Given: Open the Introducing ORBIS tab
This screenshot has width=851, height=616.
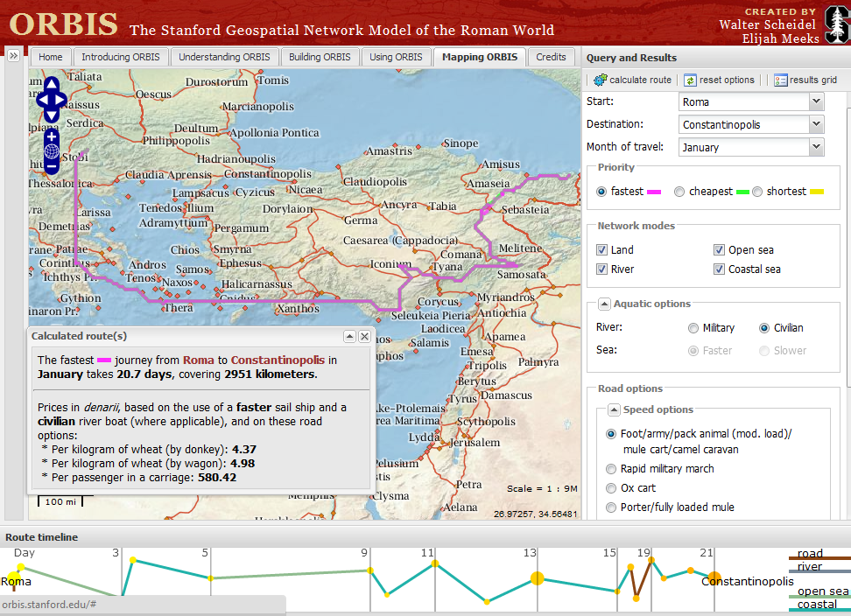Looking at the screenshot, I should (x=121, y=57).
